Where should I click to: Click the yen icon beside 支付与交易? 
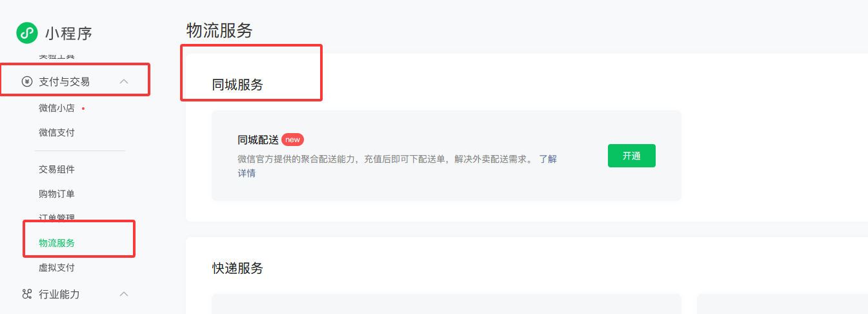26,81
